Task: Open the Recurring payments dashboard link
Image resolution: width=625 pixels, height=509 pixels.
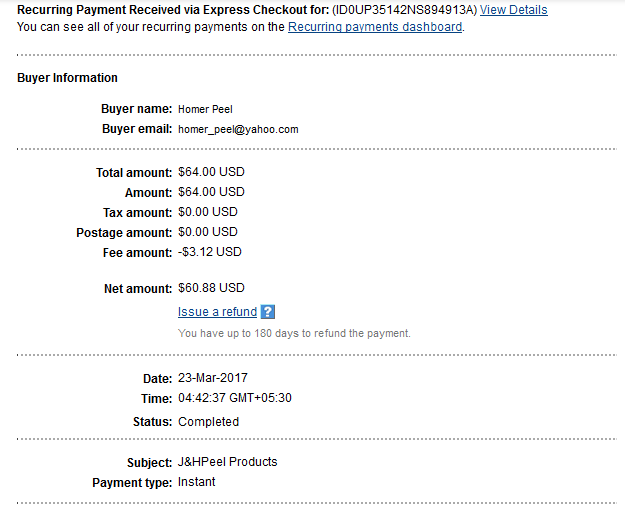Action: [375, 27]
